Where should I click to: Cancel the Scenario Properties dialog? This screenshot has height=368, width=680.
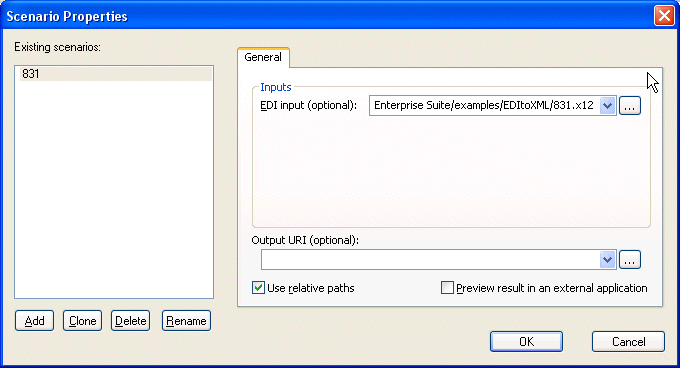[628, 342]
